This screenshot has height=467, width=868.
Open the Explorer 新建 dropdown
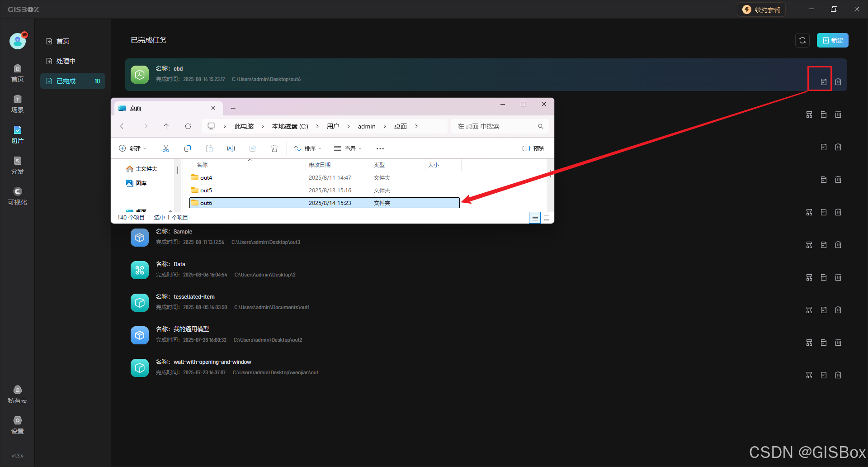[132, 148]
